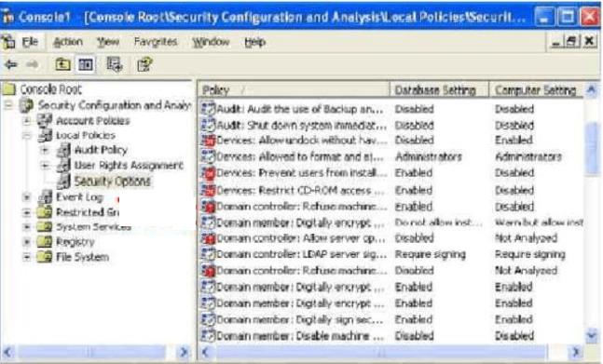Open the Window menu

(x=211, y=42)
